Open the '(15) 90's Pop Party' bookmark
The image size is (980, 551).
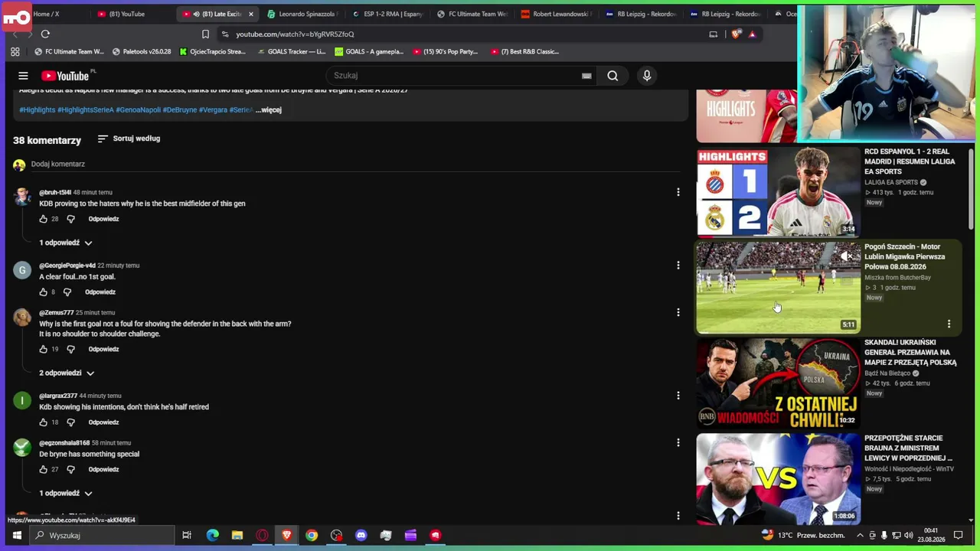pyautogui.click(x=445, y=52)
